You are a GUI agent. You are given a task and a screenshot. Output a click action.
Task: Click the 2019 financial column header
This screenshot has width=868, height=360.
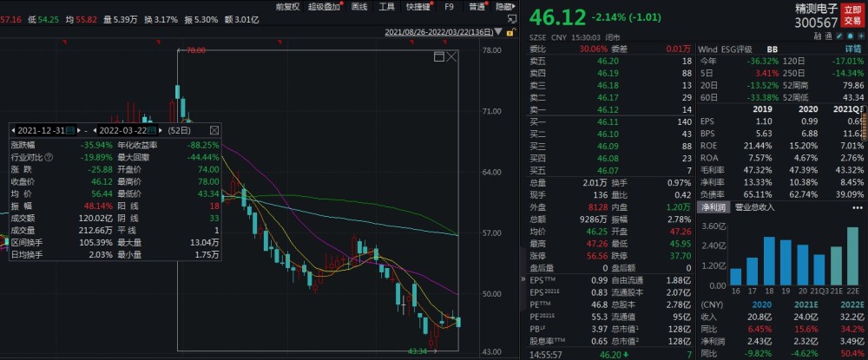764,109
